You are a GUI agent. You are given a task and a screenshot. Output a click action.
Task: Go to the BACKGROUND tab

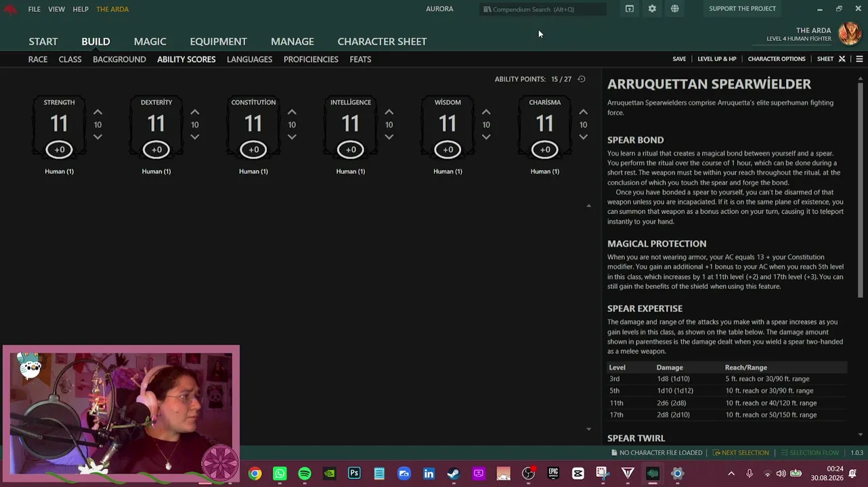click(x=119, y=60)
